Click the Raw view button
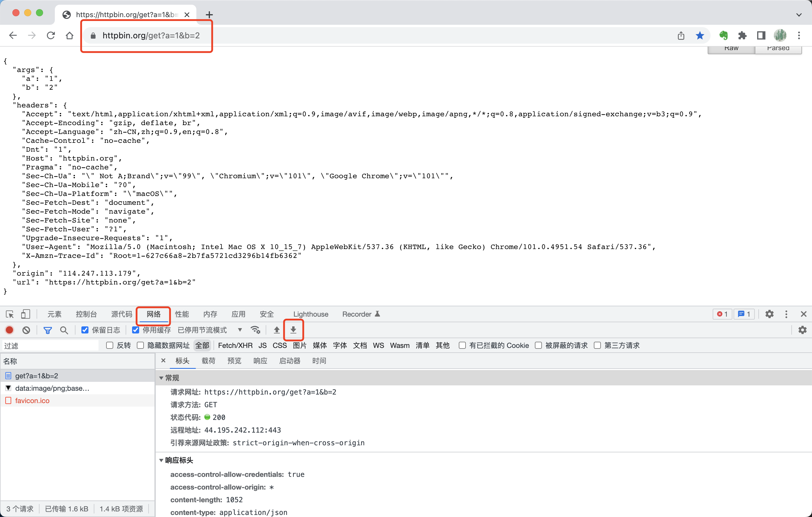812x517 pixels. click(x=731, y=49)
